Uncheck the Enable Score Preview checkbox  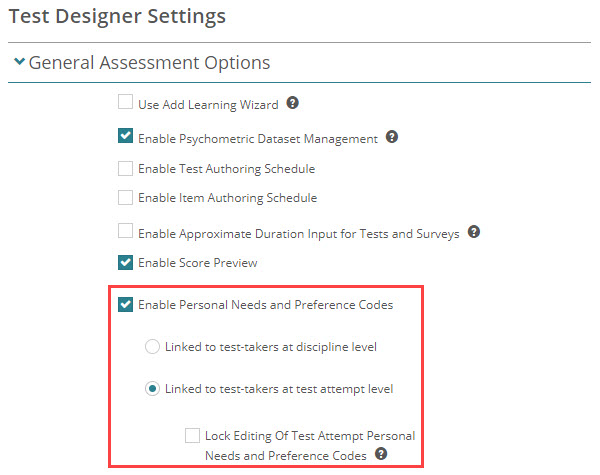point(125,263)
